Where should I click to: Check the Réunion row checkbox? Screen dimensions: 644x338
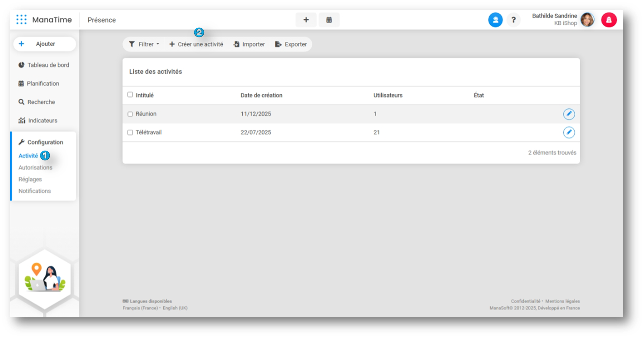130,114
